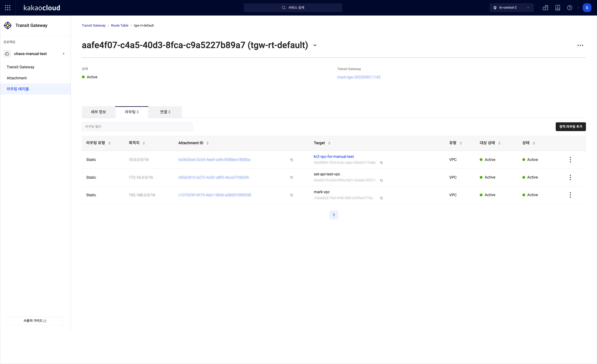Copy the Attachment ID in the 192.168.0.0/16 row
The height and width of the screenshot is (364, 597).
point(292,195)
